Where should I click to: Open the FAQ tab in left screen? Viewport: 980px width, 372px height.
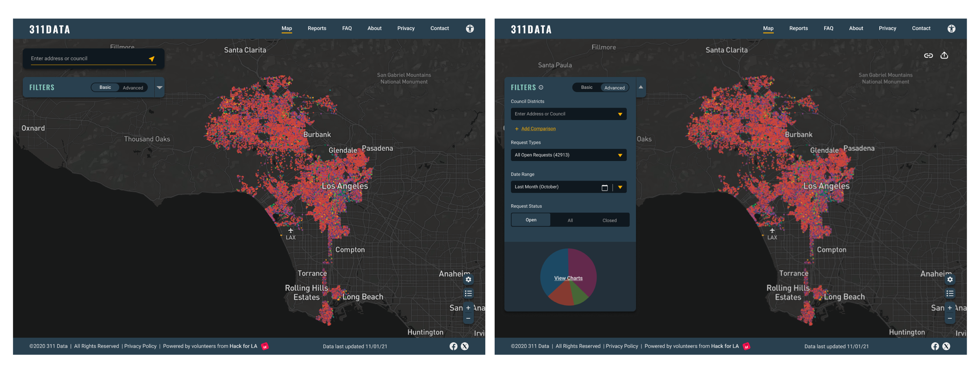347,28
